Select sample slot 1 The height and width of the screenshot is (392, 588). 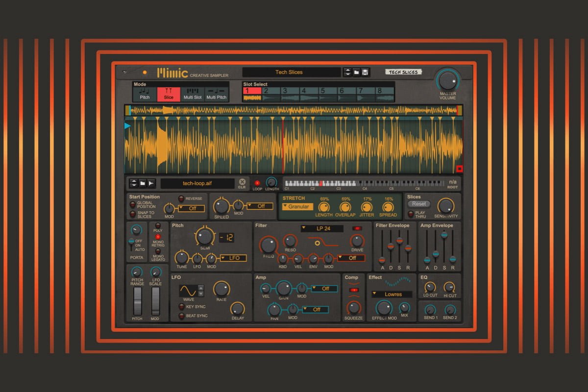[x=252, y=94]
